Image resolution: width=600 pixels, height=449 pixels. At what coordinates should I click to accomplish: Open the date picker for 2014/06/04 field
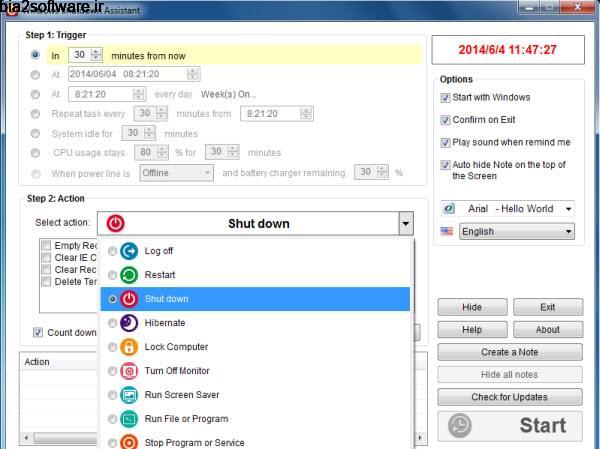click(x=193, y=74)
